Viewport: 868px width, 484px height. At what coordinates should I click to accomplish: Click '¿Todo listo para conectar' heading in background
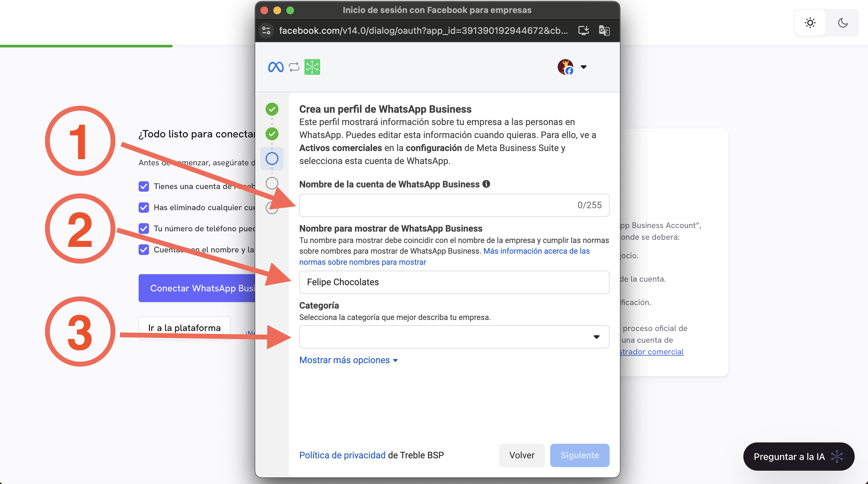pos(197,134)
